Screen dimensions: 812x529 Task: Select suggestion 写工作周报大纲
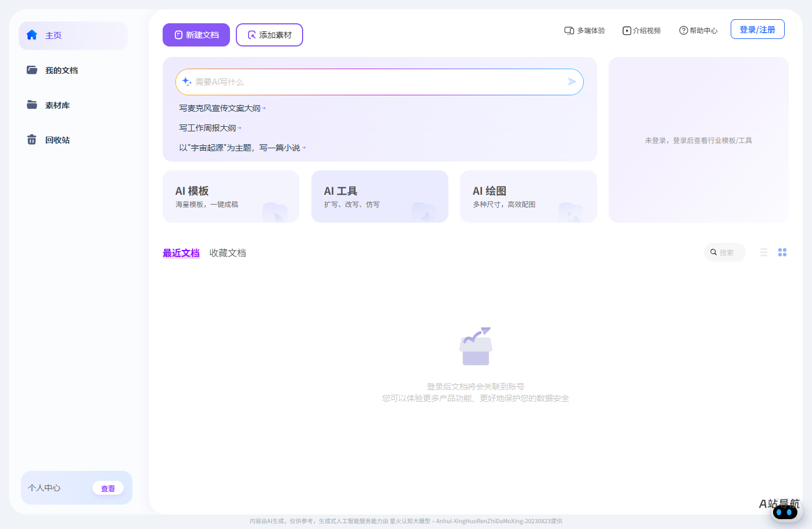[x=210, y=128]
